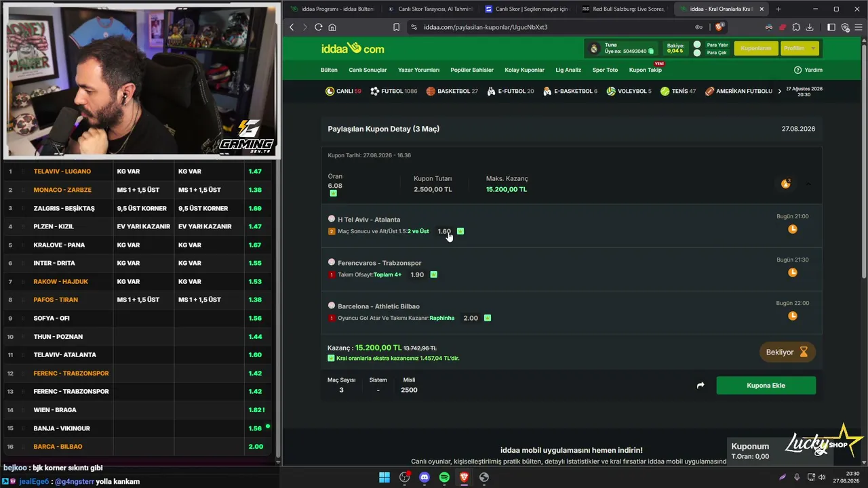Click the share arrow icon beside Kupona Ekle
This screenshot has width=868, height=488.
coord(701,386)
